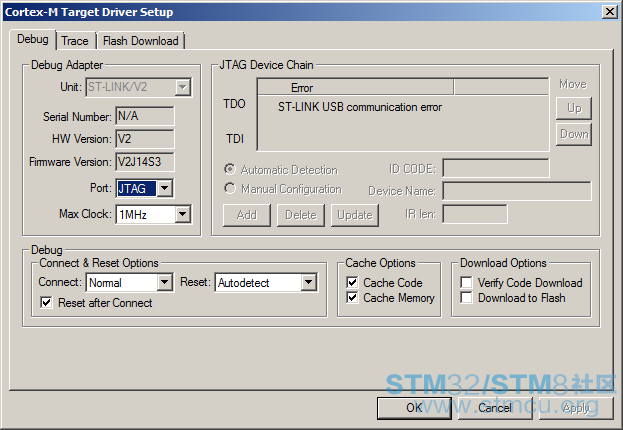Click the Delete device button
Viewport: 623px width, 430px height.
(x=301, y=215)
